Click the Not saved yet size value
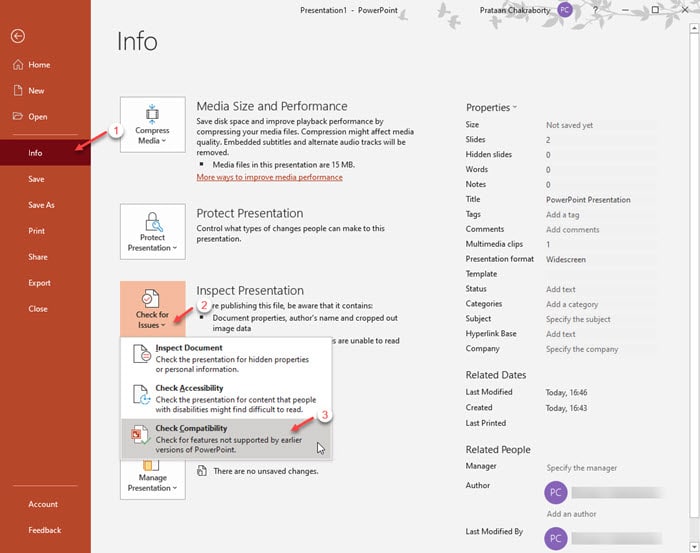The image size is (700, 553). [x=569, y=125]
